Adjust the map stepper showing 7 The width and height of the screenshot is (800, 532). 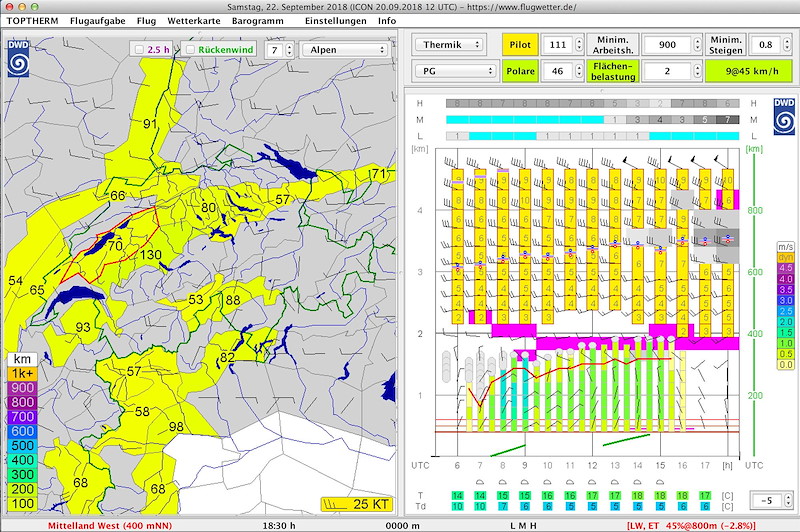coord(289,49)
